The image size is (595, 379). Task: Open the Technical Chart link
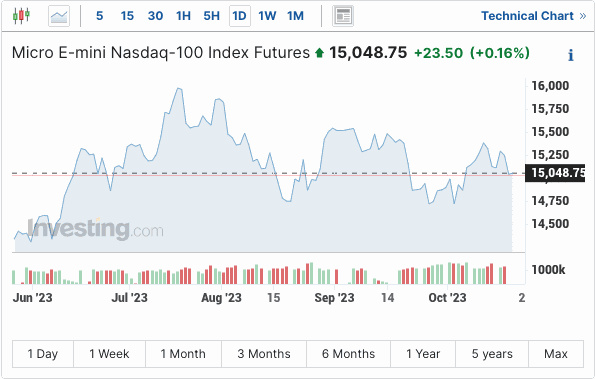534,16
